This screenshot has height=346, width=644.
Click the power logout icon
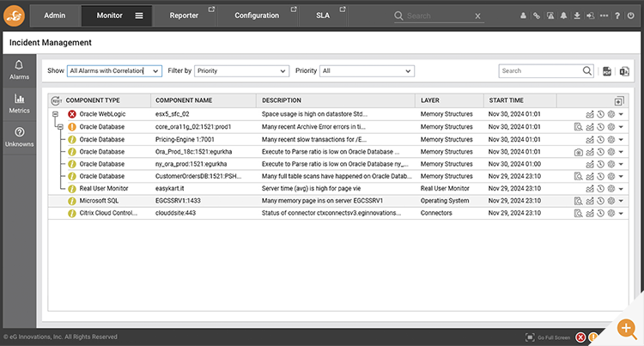coord(630,15)
